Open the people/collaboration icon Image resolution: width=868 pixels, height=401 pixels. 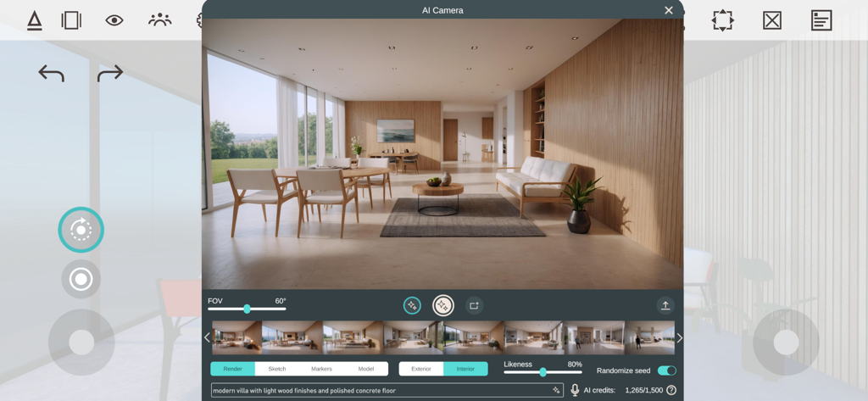tap(160, 20)
